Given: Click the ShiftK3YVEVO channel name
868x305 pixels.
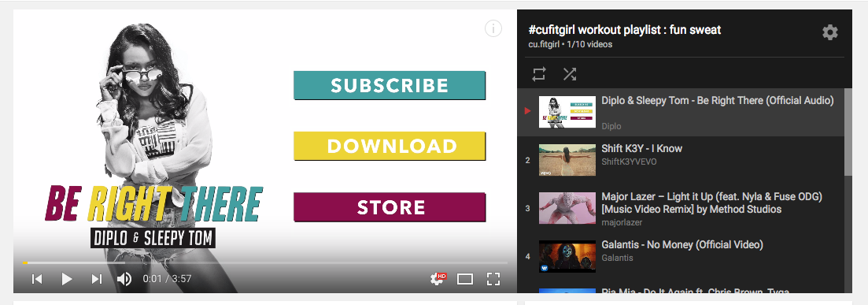Looking at the screenshot, I should pyautogui.click(x=629, y=162).
